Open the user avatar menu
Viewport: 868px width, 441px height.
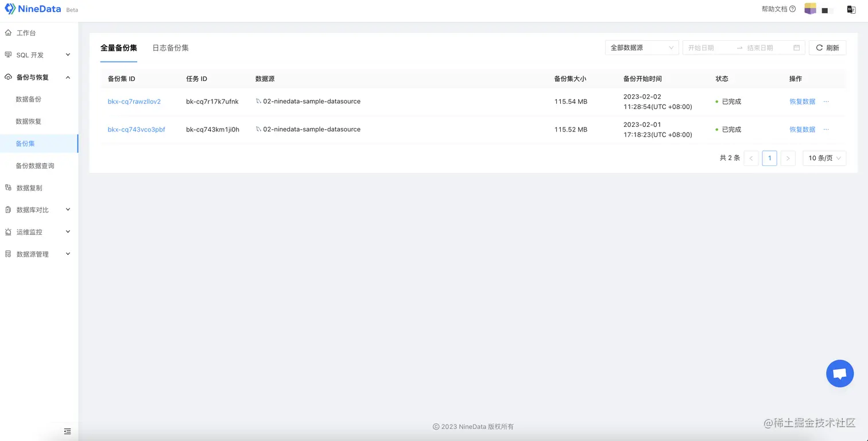[x=810, y=9]
